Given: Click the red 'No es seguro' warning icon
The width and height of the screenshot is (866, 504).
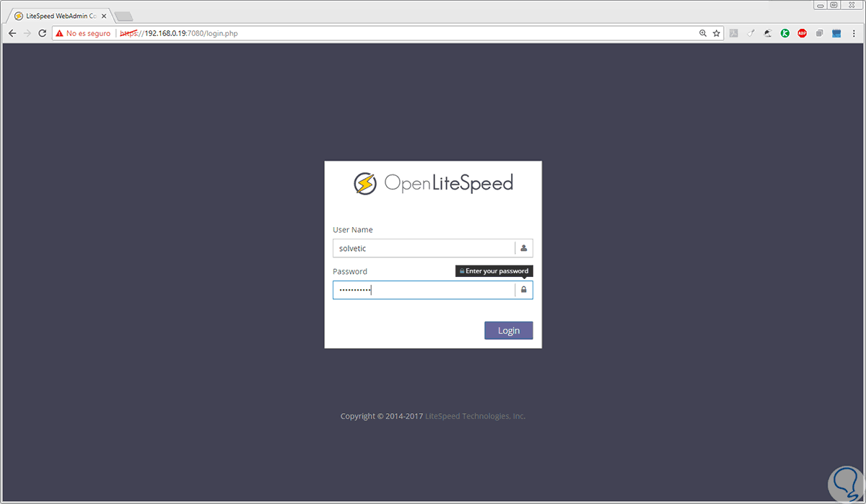Looking at the screenshot, I should click(x=59, y=33).
